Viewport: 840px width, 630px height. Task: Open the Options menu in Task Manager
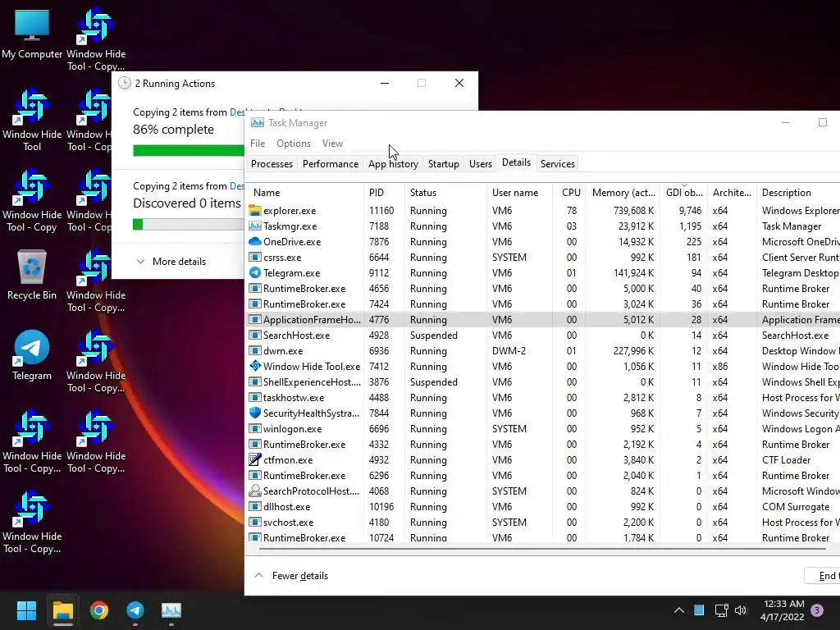294,144
